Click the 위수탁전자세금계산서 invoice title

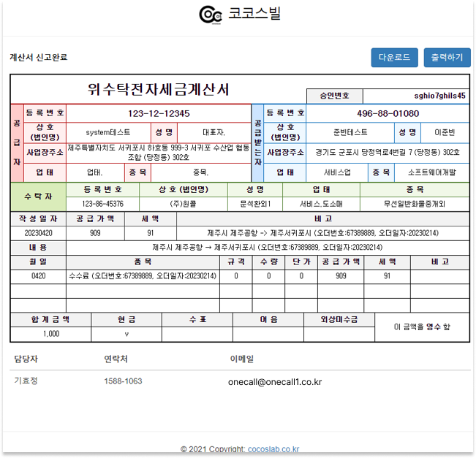click(158, 89)
